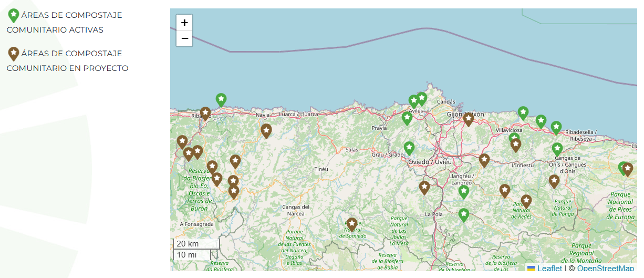Select the brown marker at Gijón / Xixón
Viewport: 644px width, 278px height.
469,119
